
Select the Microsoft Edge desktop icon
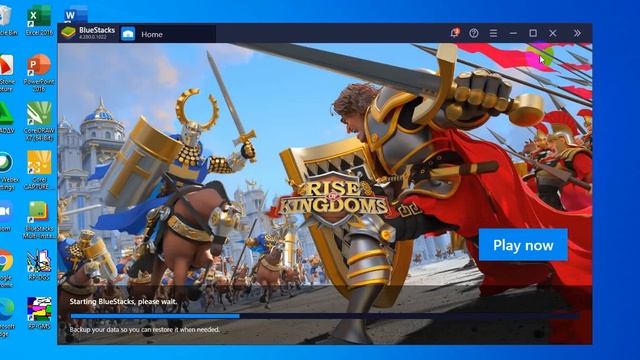(6, 318)
